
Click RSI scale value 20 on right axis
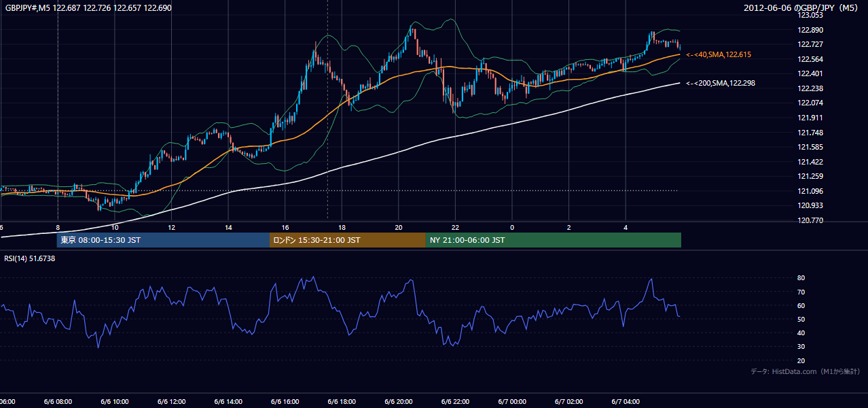point(801,361)
